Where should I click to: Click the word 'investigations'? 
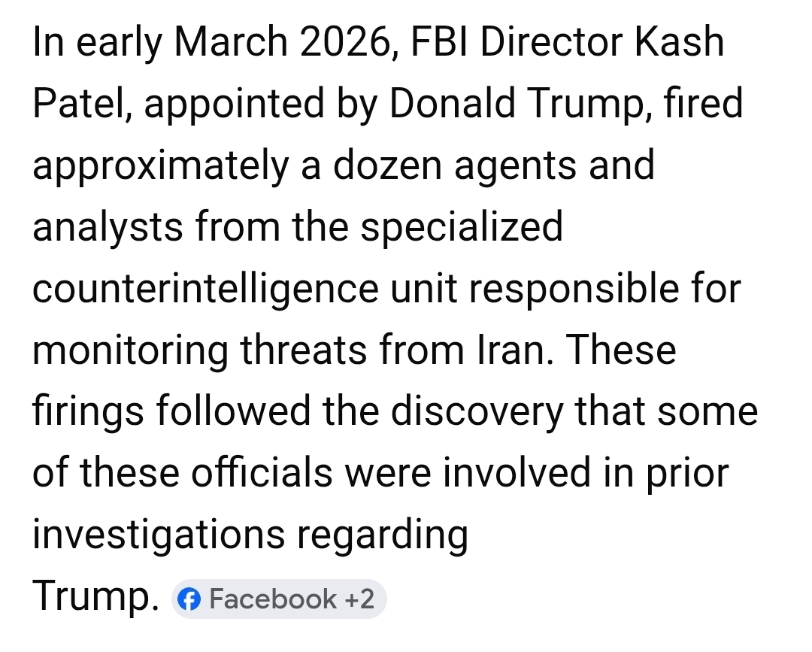(x=158, y=535)
